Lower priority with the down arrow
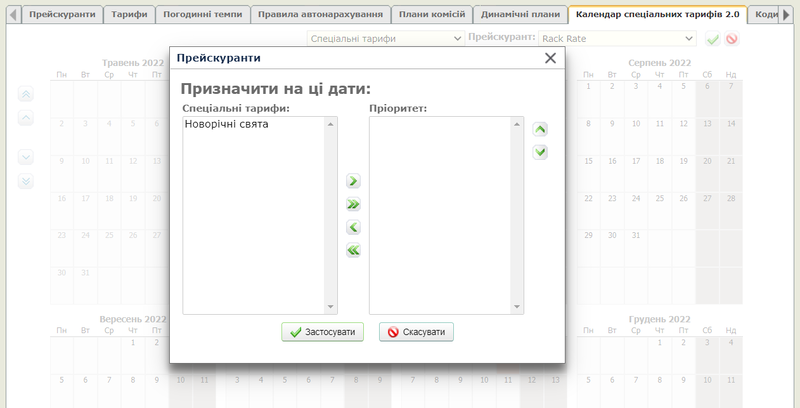 pyautogui.click(x=540, y=152)
